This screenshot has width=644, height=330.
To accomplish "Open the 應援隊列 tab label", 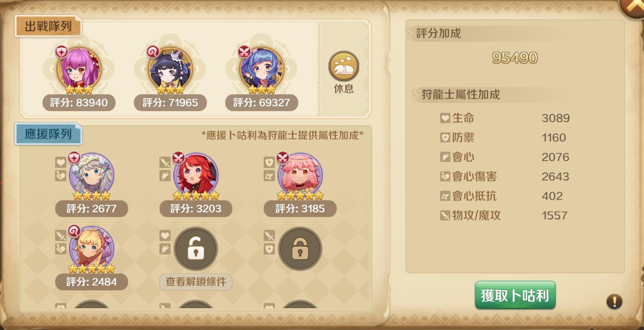I will point(48,134).
